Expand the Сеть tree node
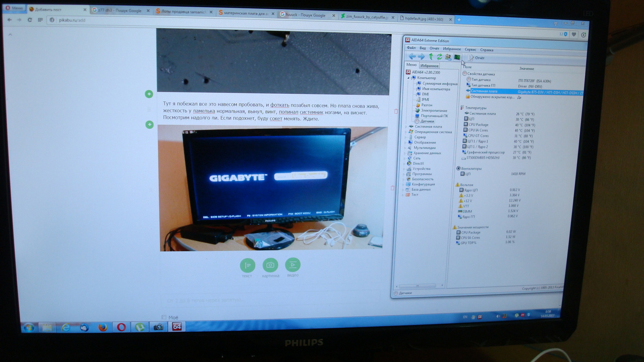 404,158
